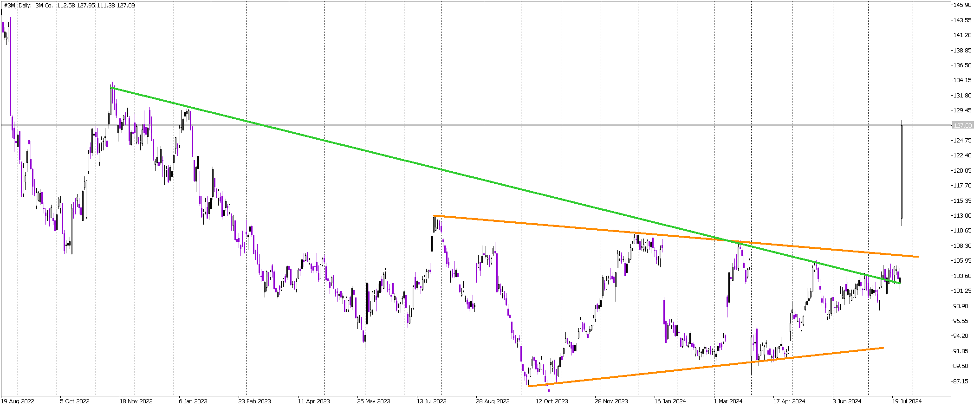980x407 pixels.
Task: Click the 98.90 price scale label
Action: pyautogui.click(x=962, y=306)
